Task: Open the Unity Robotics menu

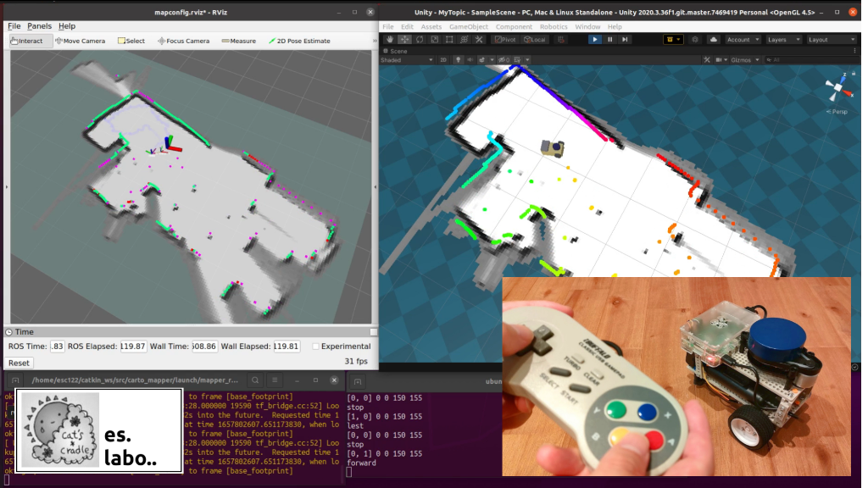Action: [554, 26]
